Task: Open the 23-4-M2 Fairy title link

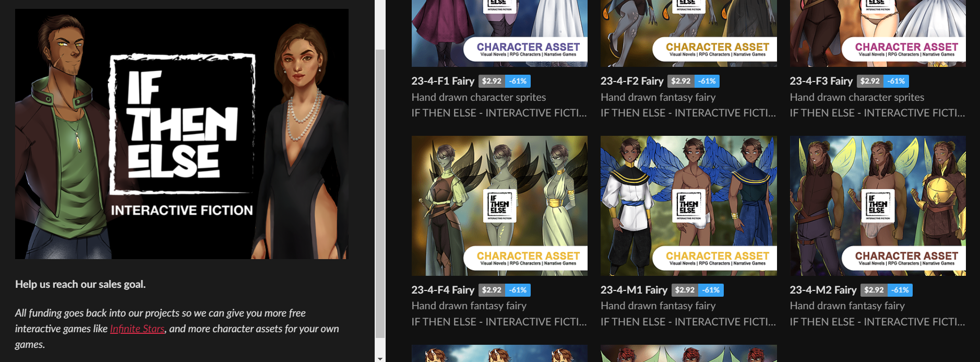Action: click(823, 290)
